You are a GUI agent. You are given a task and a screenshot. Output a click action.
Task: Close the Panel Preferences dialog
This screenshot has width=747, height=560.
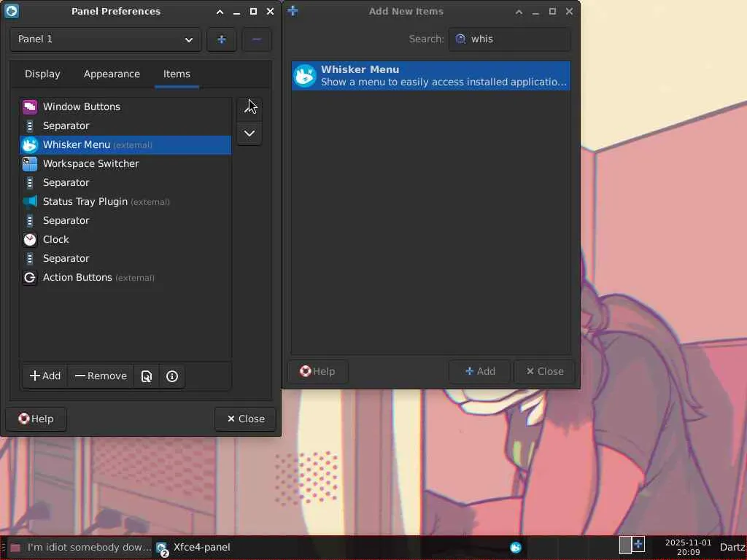tap(245, 419)
